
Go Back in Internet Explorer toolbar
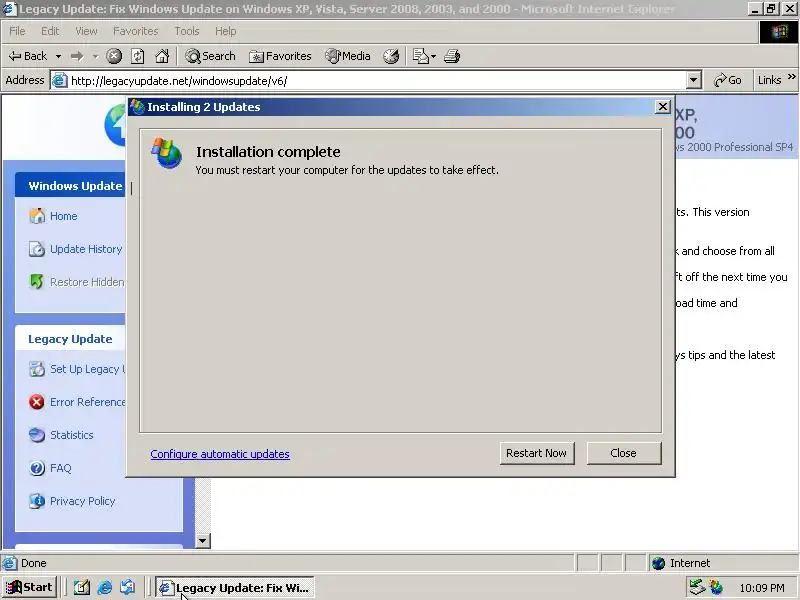[x=28, y=56]
